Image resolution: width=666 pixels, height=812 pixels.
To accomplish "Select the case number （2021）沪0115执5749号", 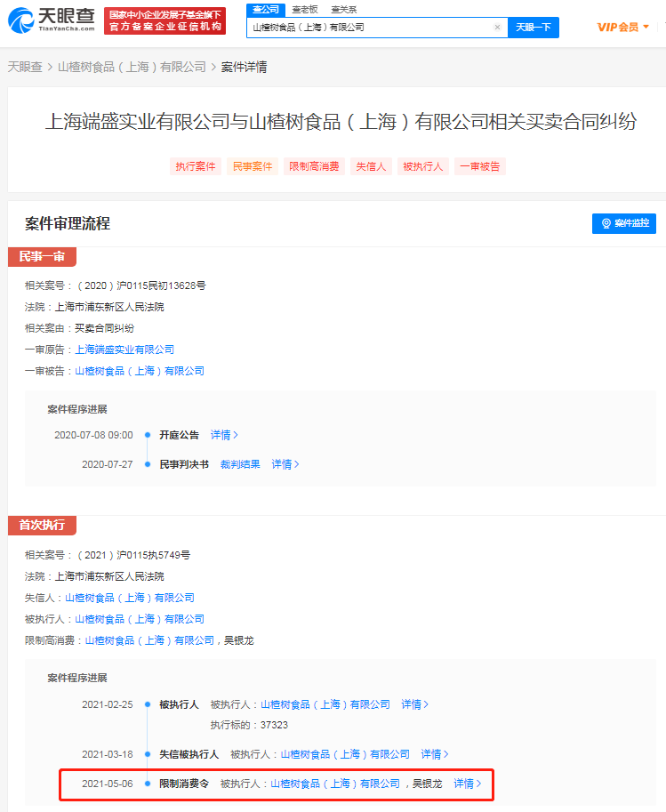I will [x=133, y=555].
